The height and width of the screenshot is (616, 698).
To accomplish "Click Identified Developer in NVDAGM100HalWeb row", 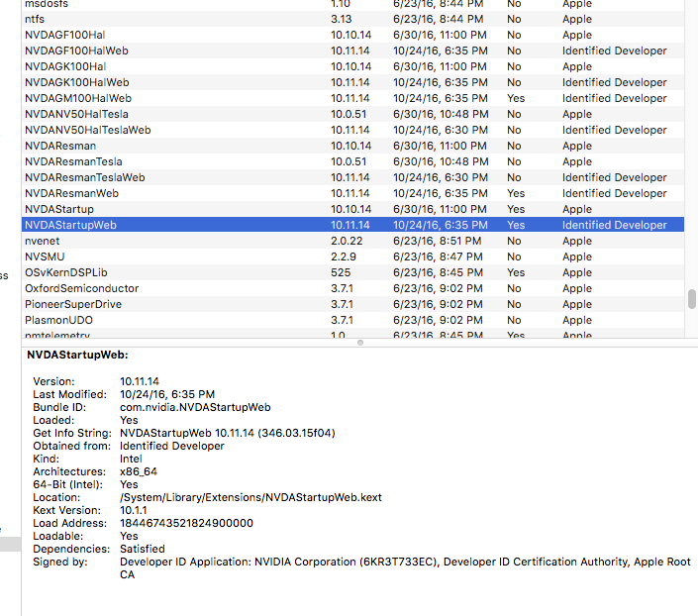I will coord(614,98).
